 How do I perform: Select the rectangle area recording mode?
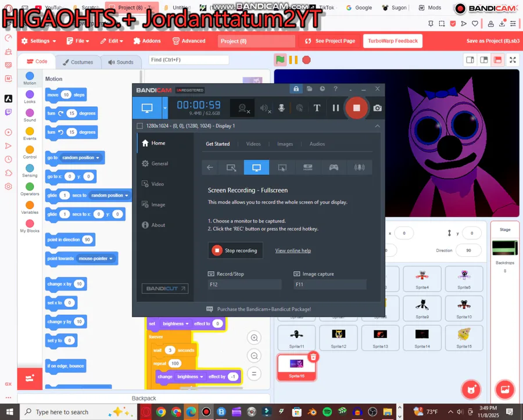[x=231, y=167]
